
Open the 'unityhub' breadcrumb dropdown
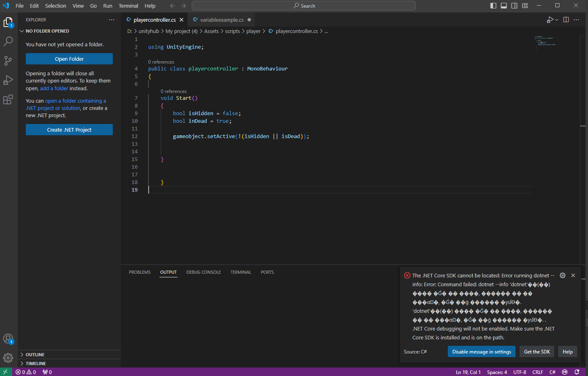point(149,31)
